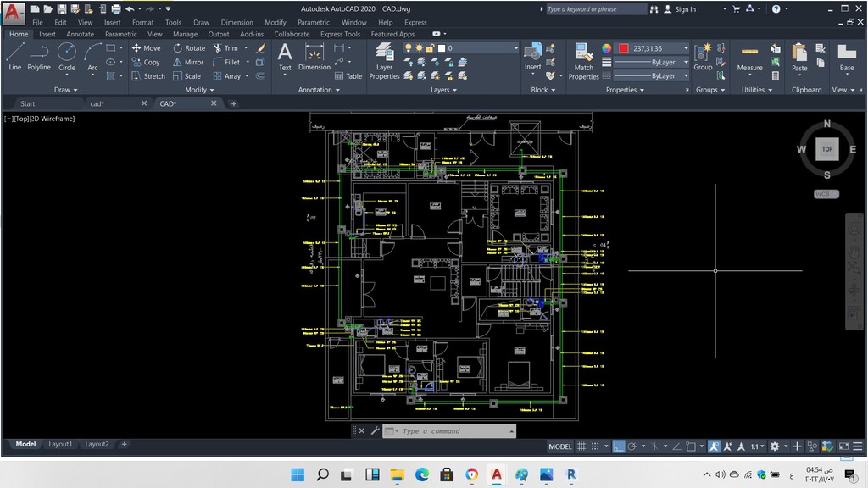The width and height of the screenshot is (868, 488).
Task: Select the Trim tool
Action: 225,48
